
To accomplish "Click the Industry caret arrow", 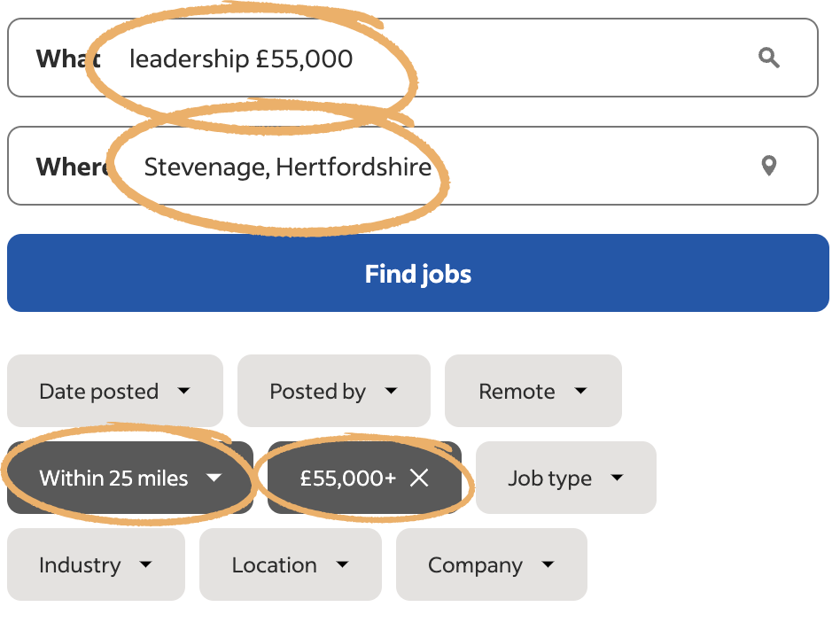I will (x=146, y=565).
